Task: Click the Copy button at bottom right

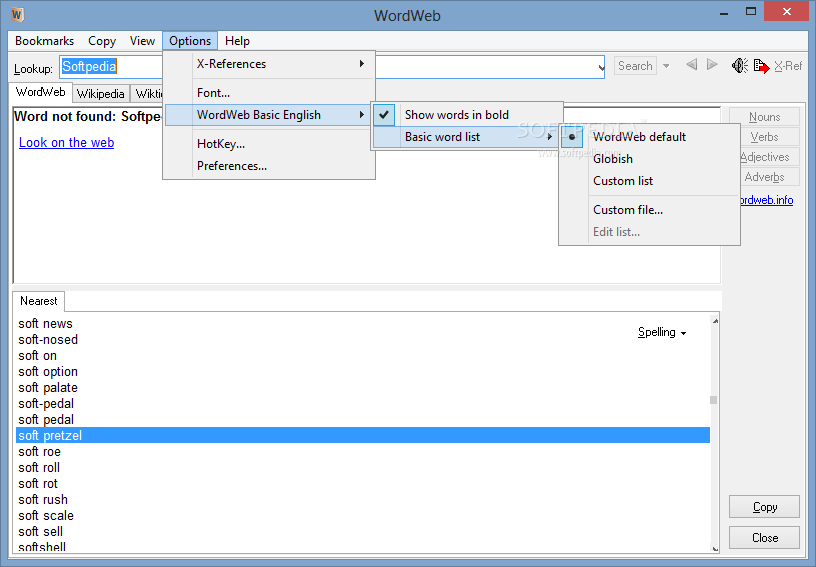Action: (764, 507)
